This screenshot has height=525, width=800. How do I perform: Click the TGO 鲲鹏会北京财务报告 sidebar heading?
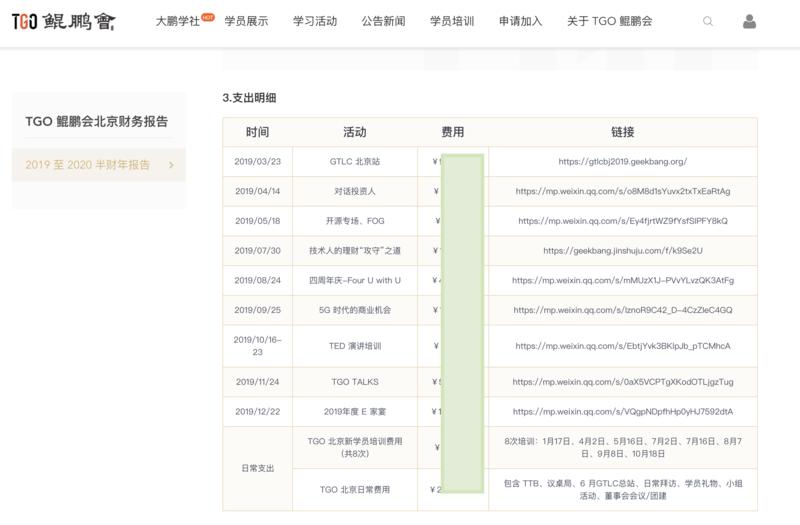pos(96,121)
